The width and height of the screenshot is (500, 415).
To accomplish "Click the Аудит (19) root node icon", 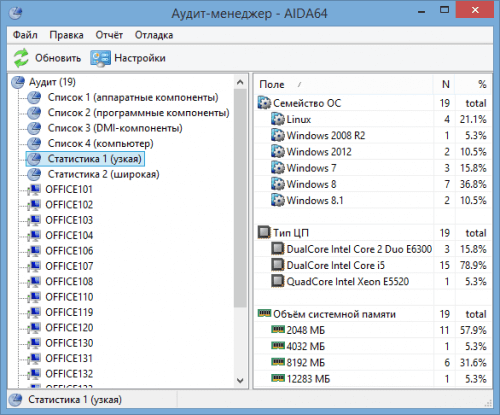I will (18, 82).
